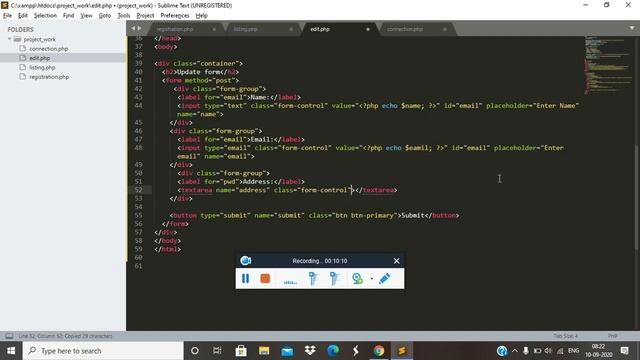This screenshot has width=640, height=360.
Task: Click the unsaved dot on the edit.php tab
Action: pos(368,29)
